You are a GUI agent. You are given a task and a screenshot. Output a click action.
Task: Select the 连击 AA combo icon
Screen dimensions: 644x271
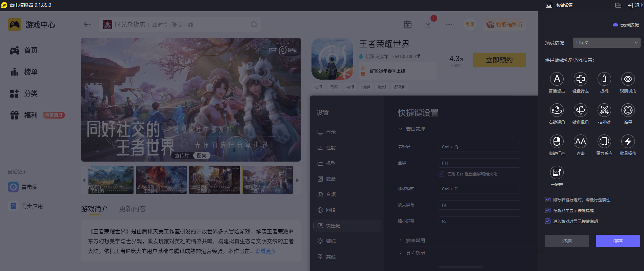click(x=581, y=141)
